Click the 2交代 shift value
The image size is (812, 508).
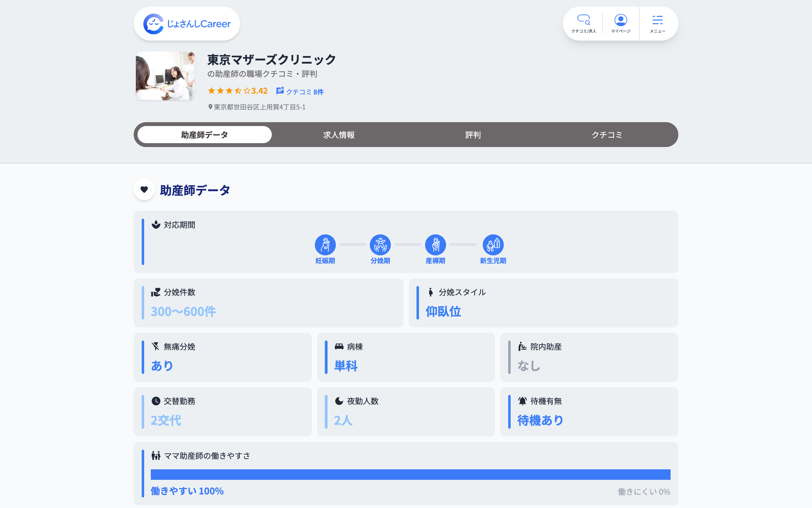click(x=166, y=420)
